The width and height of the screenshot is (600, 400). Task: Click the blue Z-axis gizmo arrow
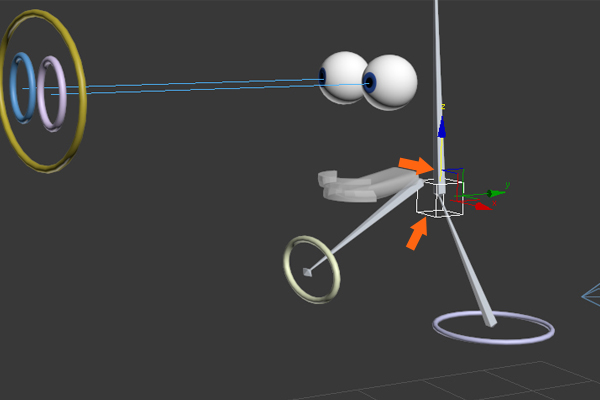point(442,127)
